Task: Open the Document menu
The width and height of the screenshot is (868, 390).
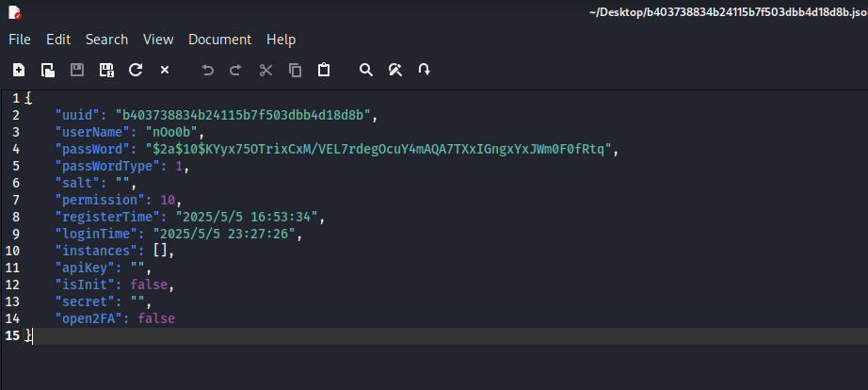Action: tap(219, 40)
